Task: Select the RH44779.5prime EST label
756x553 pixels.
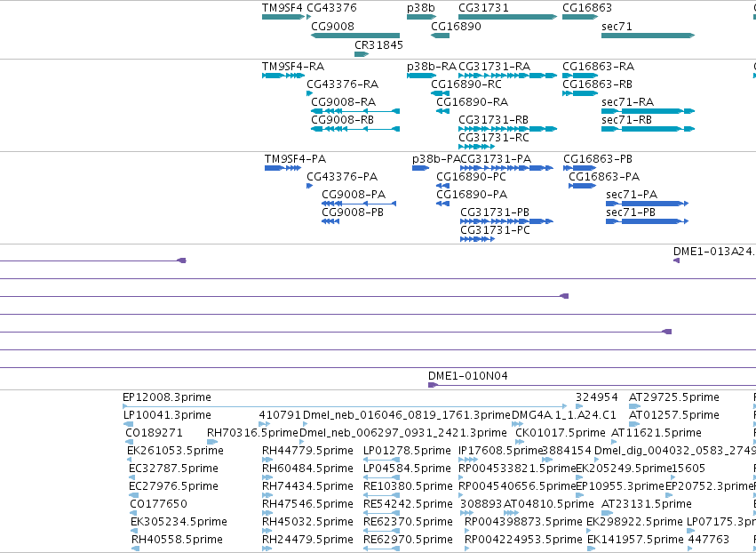Action: [x=307, y=451]
